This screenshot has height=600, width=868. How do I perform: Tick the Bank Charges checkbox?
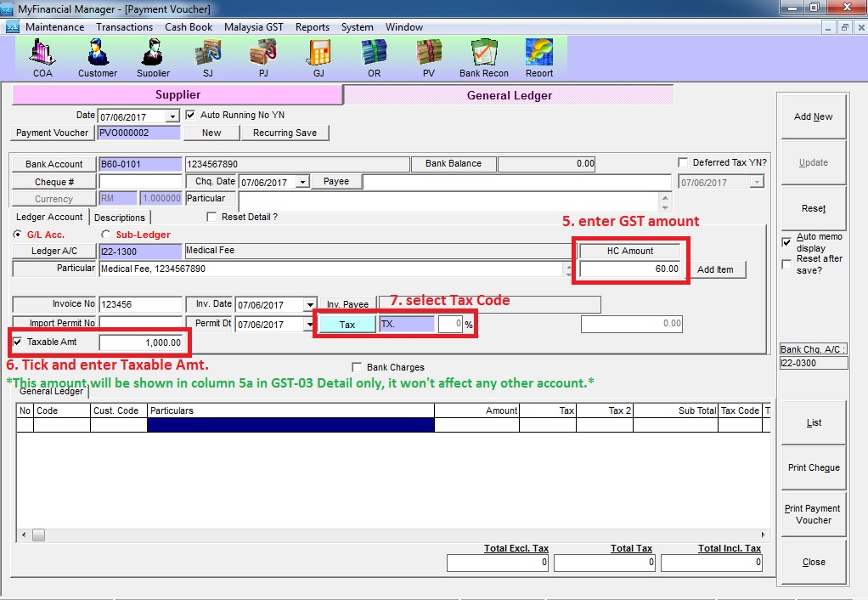click(357, 367)
